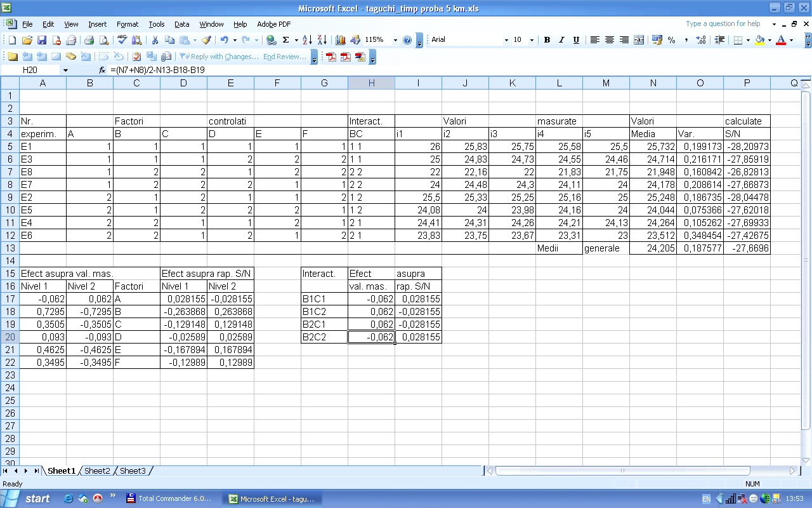Open the Undo history dropdown arrow

(x=235, y=40)
